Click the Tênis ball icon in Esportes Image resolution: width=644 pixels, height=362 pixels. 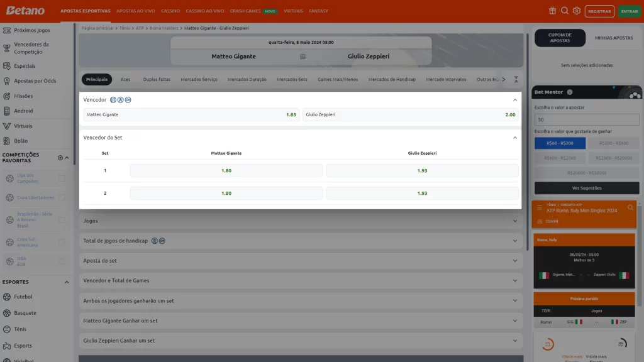pos(6,329)
